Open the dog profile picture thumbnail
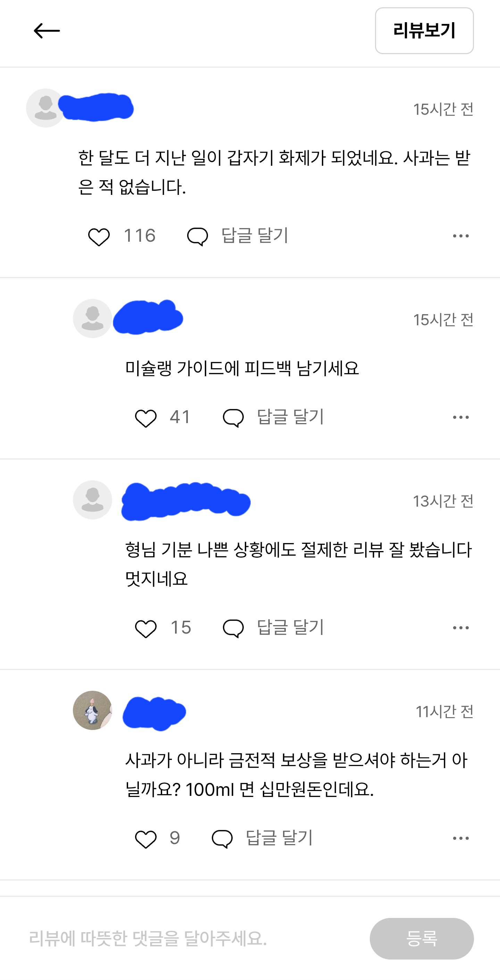This screenshot has height=980, width=500. coord(93,710)
